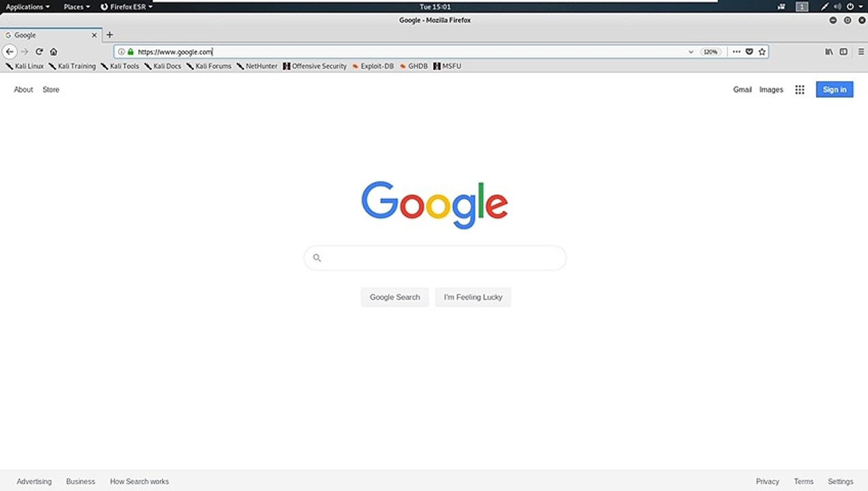Click the URL text https://www.google.com
Viewport: 868px width, 491px height.
coord(175,52)
